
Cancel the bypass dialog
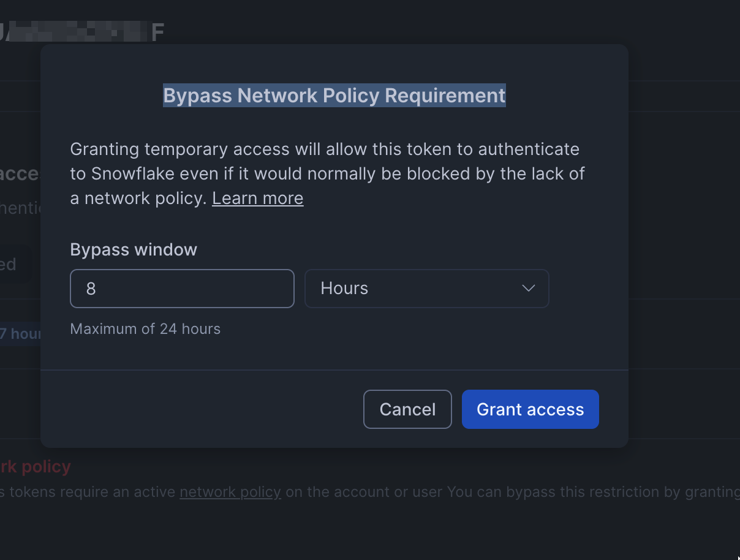(407, 409)
